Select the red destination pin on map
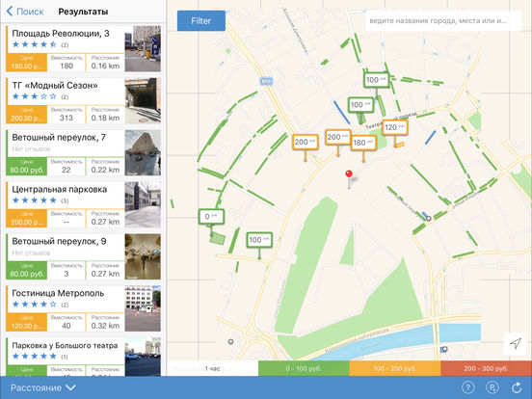532x399 pixels. pos(349,174)
